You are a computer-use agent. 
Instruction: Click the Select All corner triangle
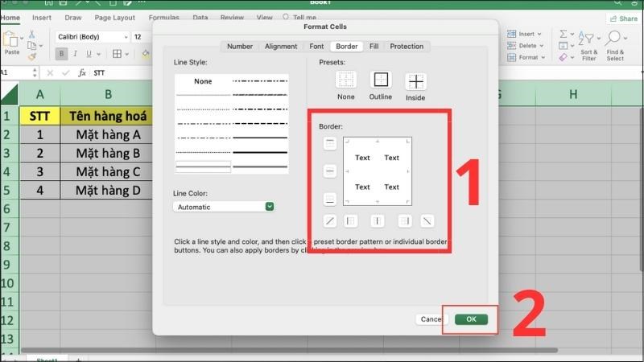tap(10, 94)
